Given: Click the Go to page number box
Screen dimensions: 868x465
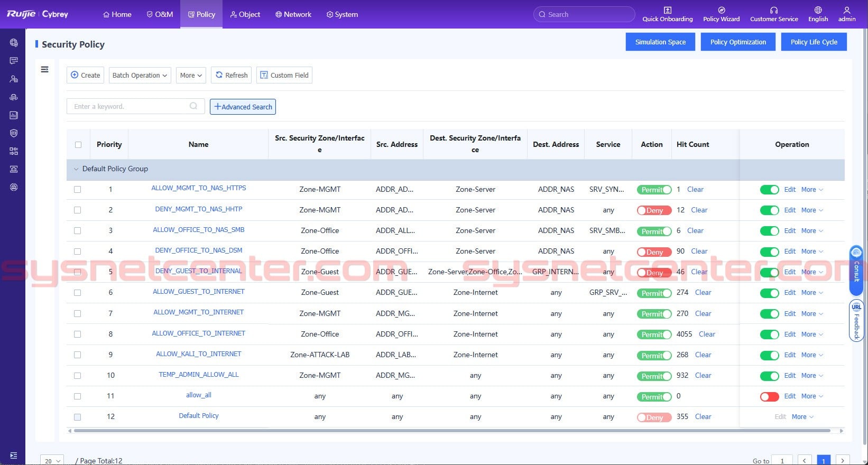Looking at the screenshot, I should (782, 461).
